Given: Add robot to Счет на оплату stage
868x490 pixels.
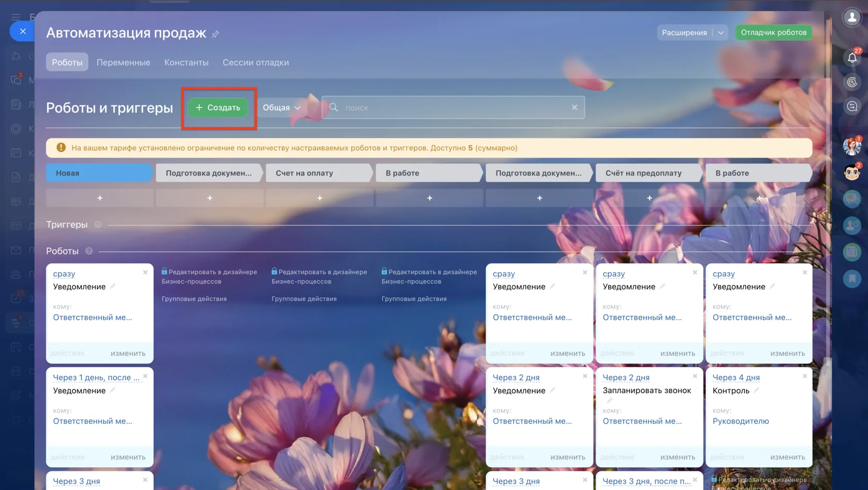Looking at the screenshot, I should (x=320, y=198).
